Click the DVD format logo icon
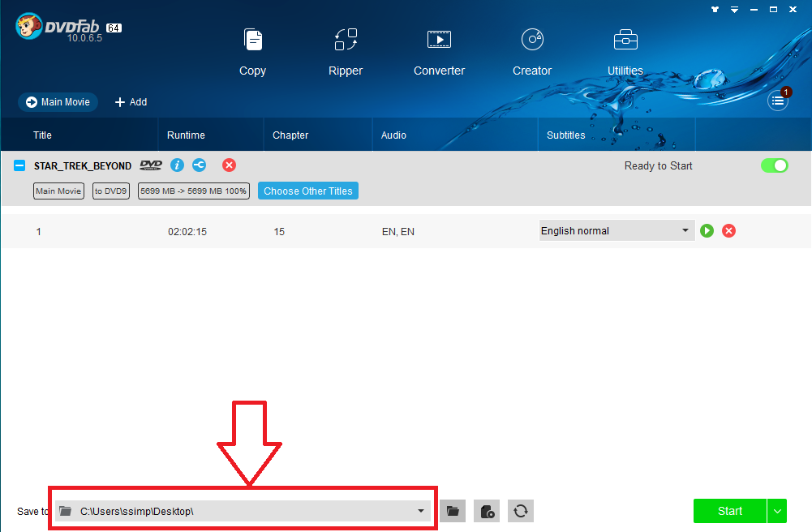This screenshot has height=532, width=812. click(x=151, y=165)
